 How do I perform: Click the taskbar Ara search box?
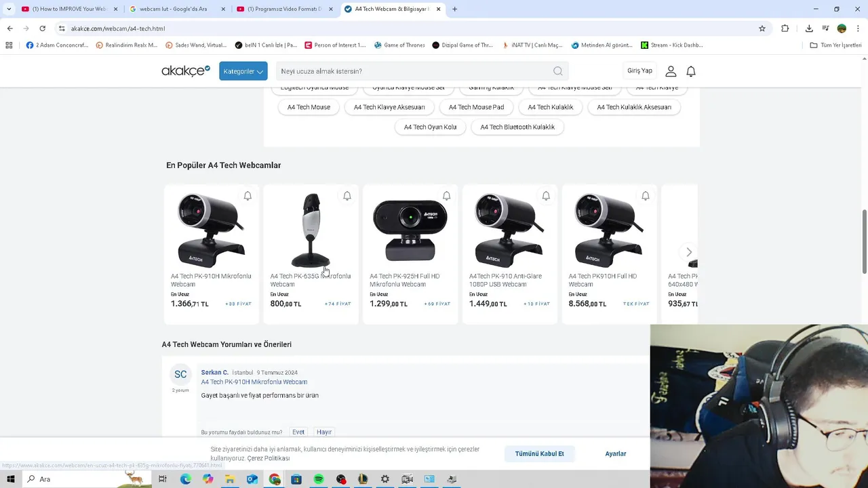point(87,479)
